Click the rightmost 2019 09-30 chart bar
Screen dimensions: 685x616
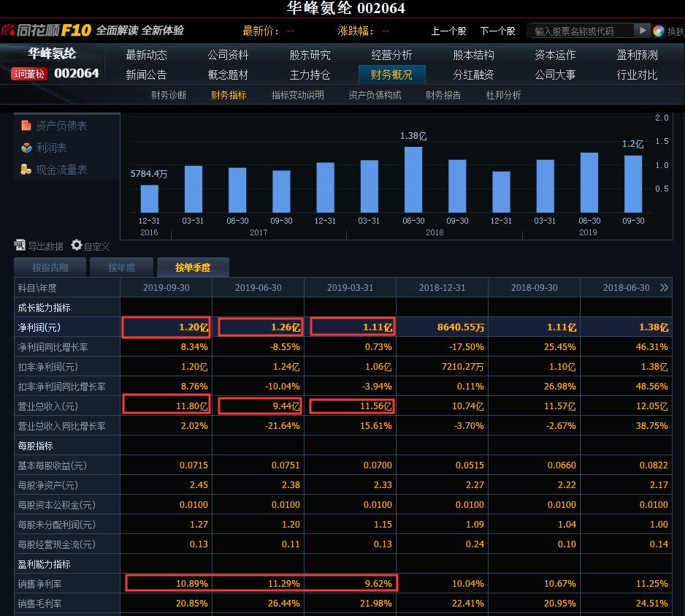tap(633, 184)
